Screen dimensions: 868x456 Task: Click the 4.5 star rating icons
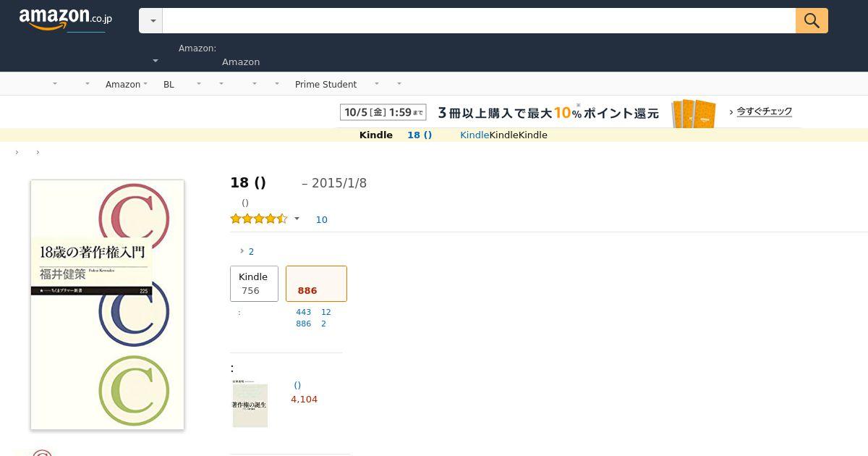[259, 219]
